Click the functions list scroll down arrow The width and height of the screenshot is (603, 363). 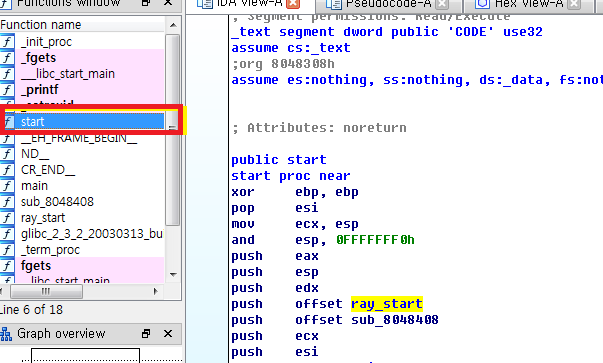click(173, 275)
